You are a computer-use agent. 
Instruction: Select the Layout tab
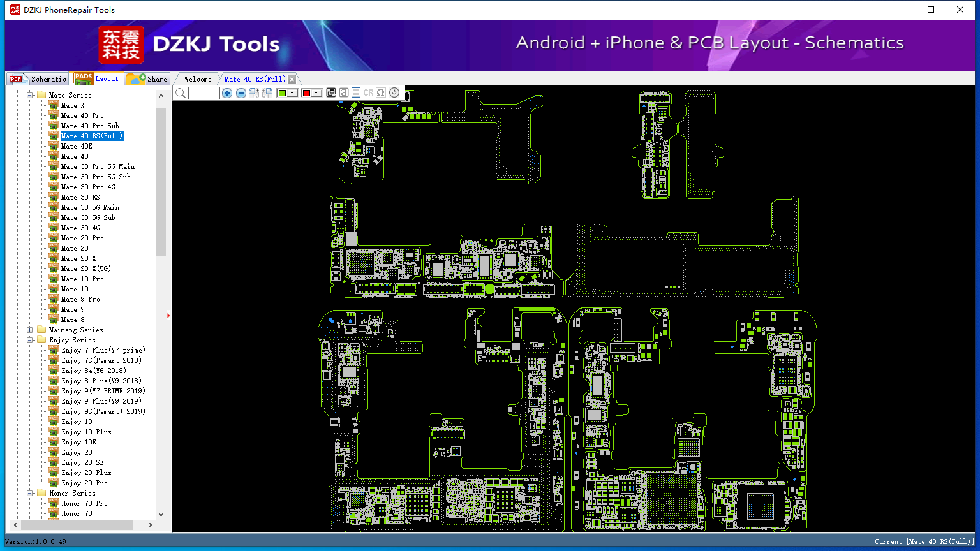96,78
